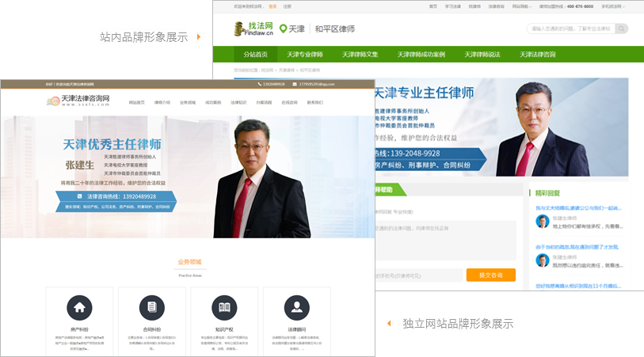Screen dimensions: 644x357
Task: Click 法律咨询 link in Findlaw top bar
Action: (x=496, y=6)
